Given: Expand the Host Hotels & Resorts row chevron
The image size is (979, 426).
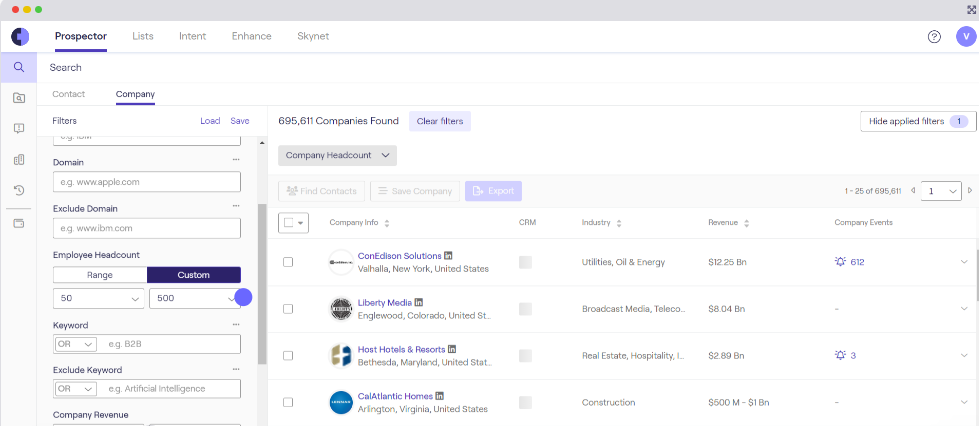Looking at the screenshot, I should tap(964, 355).
